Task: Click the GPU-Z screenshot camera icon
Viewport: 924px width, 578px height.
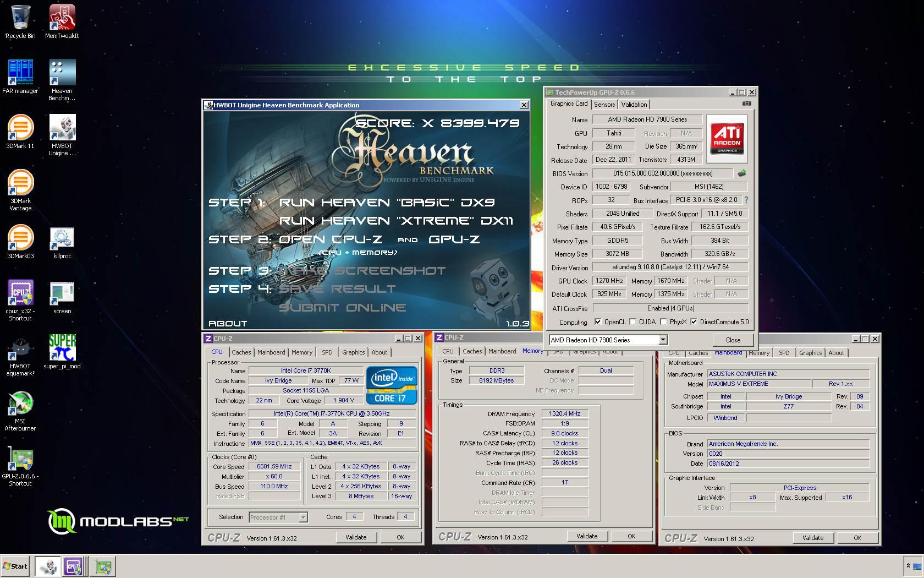Action: pos(746,103)
